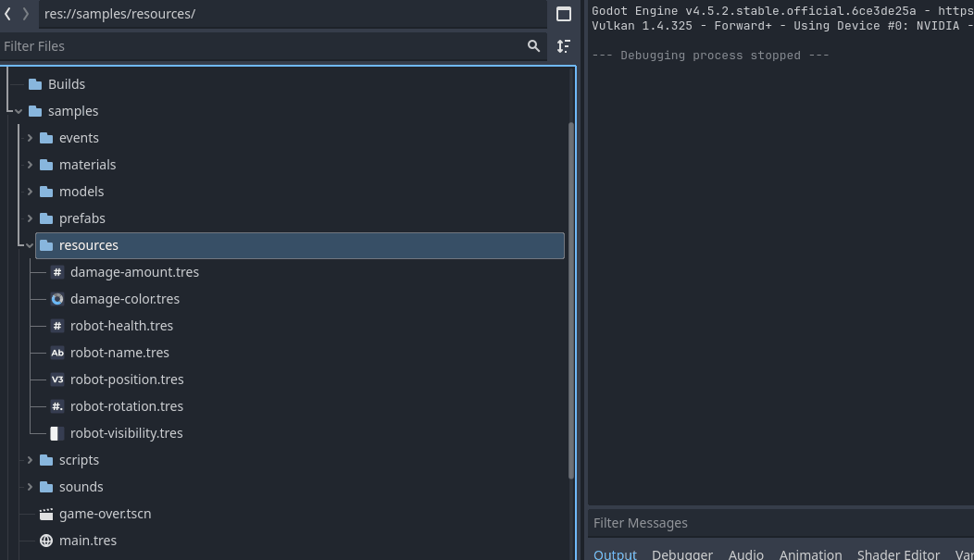
Task: Click sounds folder icon
Action: point(46,487)
